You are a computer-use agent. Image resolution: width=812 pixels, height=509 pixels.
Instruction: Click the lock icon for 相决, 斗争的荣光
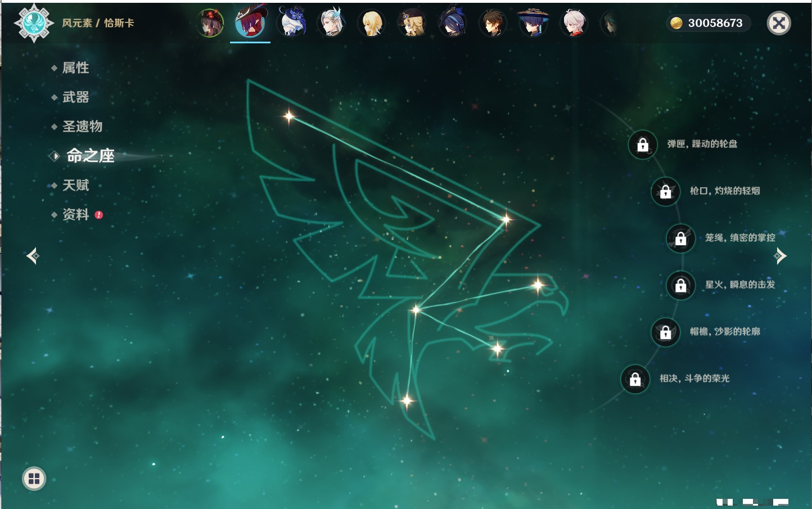635,379
